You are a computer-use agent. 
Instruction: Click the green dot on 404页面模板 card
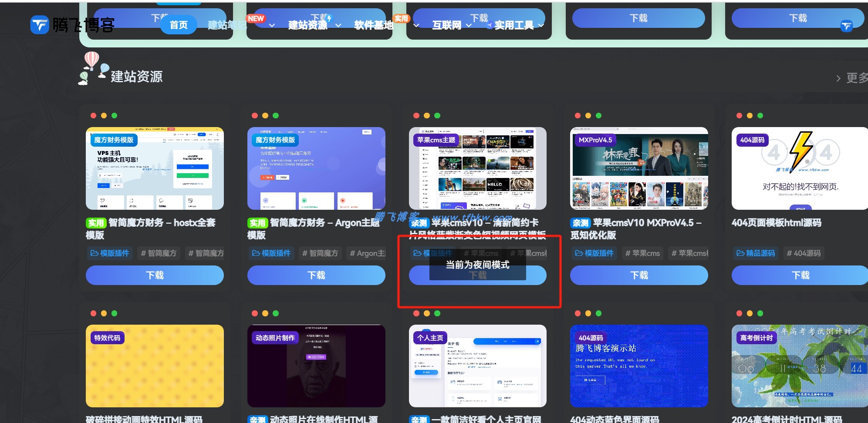pyautogui.click(x=759, y=115)
